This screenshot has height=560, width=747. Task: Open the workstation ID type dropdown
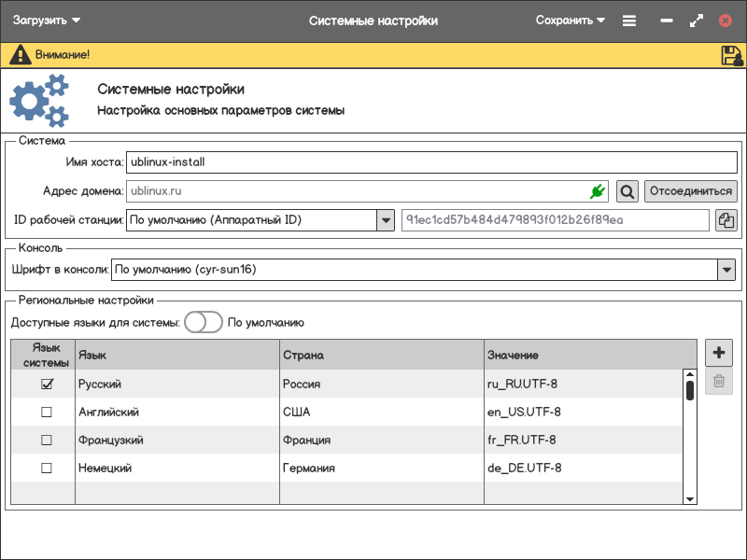tap(385, 220)
